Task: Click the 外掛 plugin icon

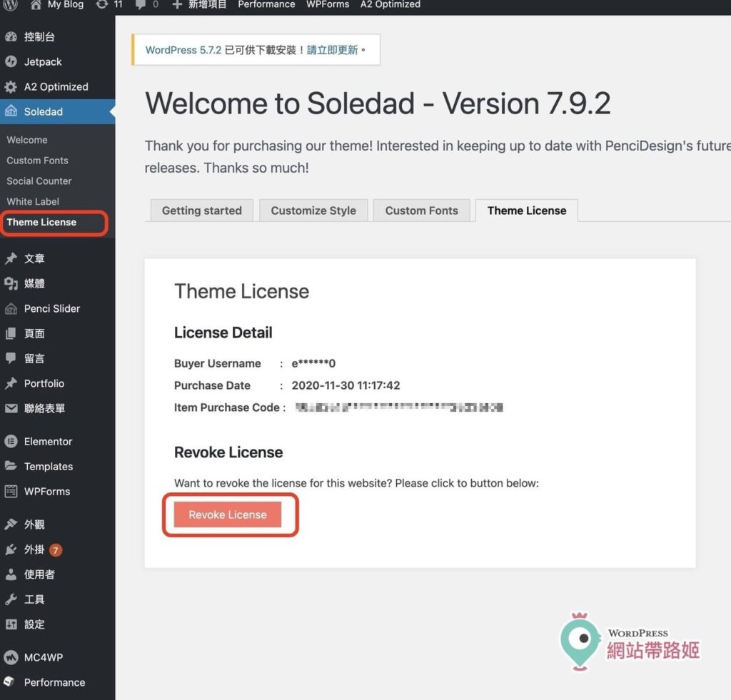Action: (x=11, y=549)
